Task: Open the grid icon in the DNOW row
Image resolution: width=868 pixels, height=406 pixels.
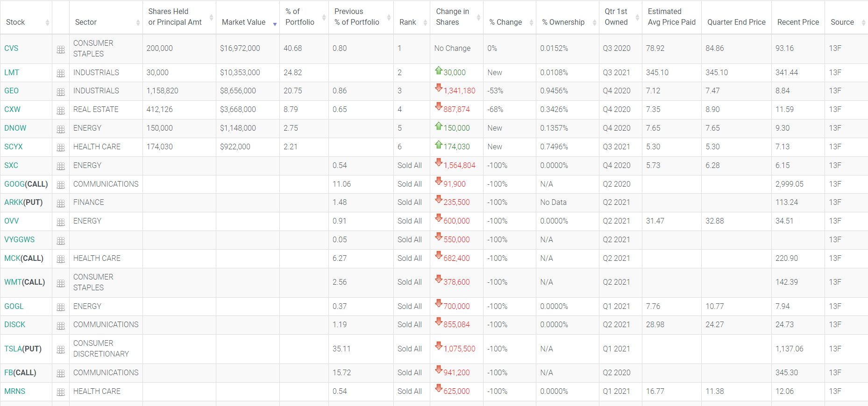Action: (x=61, y=129)
